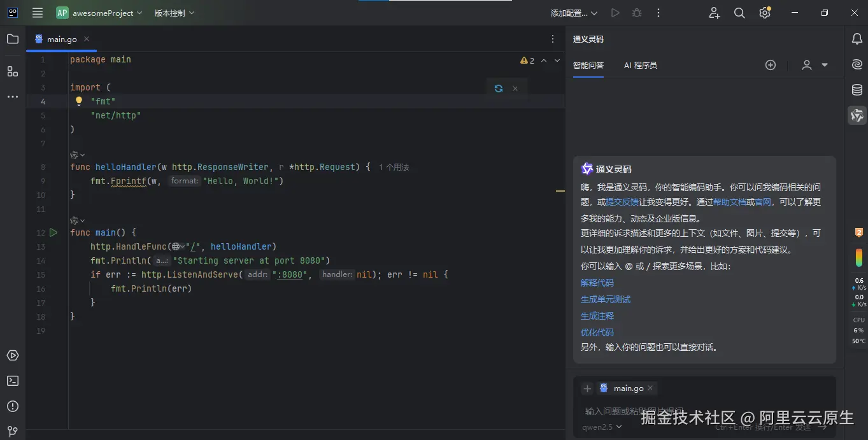Open the 帮助文档 link
Screen dimensions: 868x440
730,202
